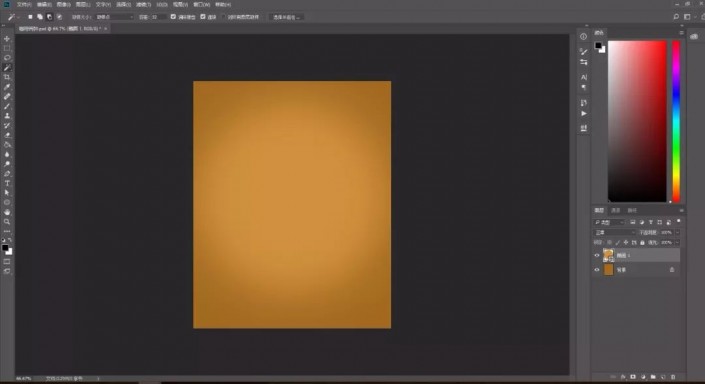The width and height of the screenshot is (705, 384).
Task: Choose Add to Selection mode
Action: (40, 17)
